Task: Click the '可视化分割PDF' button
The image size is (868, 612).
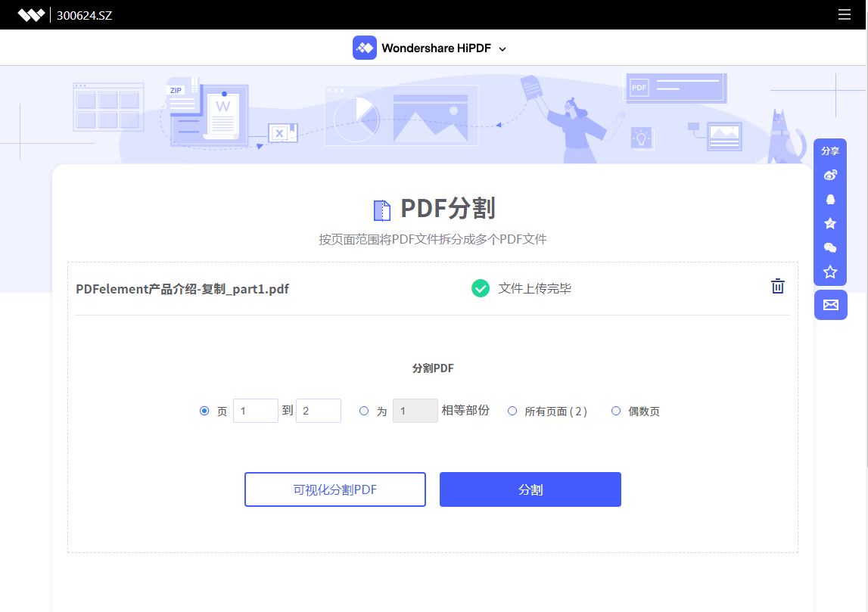Action: click(x=334, y=489)
